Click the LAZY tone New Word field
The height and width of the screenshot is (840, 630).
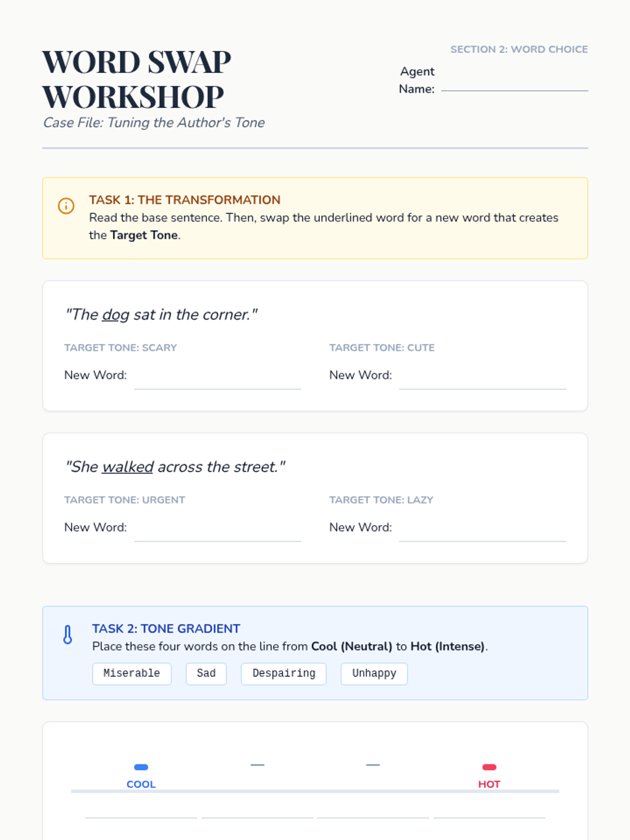(x=482, y=533)
